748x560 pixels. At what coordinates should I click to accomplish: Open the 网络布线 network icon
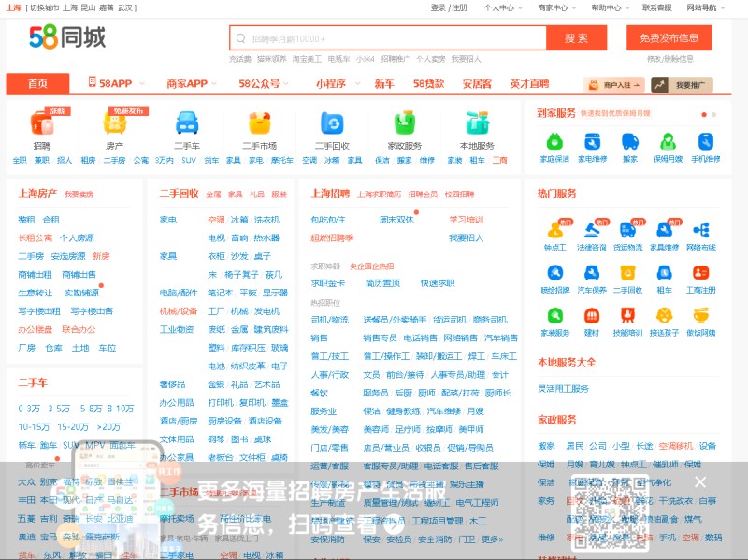pyautogui.click(x=700, y=230)
